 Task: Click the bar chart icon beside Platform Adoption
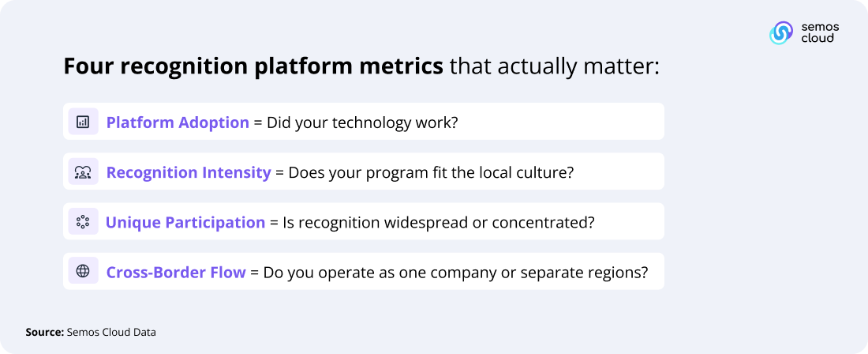[83, 122]
